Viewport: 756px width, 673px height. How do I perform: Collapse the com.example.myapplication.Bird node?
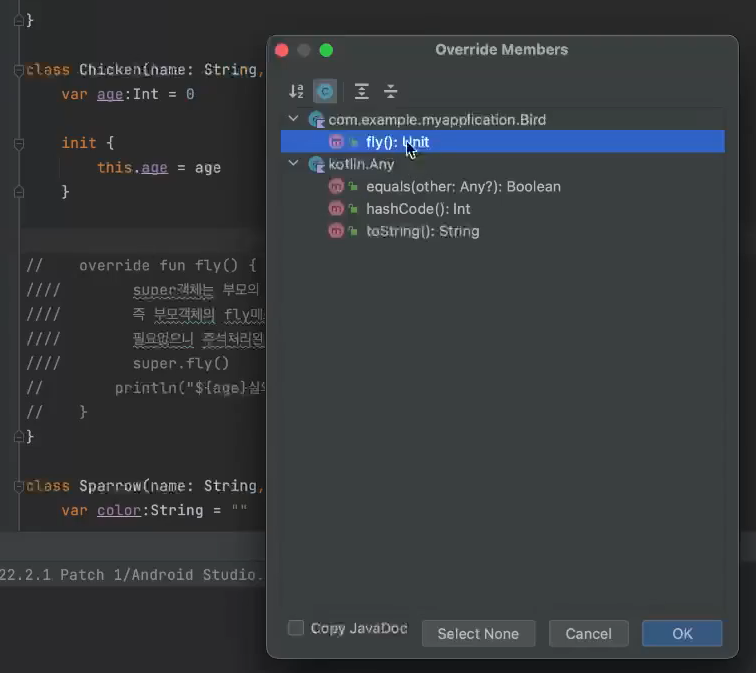(x=293, y=119)
